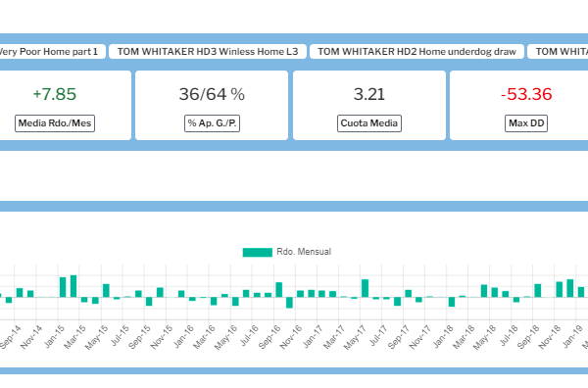Select TOM WHITAKER HD3 Winless Home L3 tab

(x=208, y=52)
